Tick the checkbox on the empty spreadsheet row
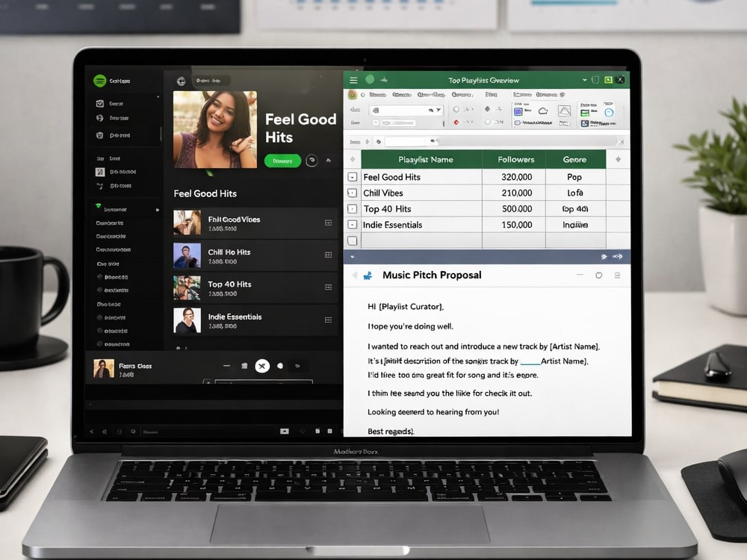The height and width of the screenshot is (560, 747). tap(352, 240)
